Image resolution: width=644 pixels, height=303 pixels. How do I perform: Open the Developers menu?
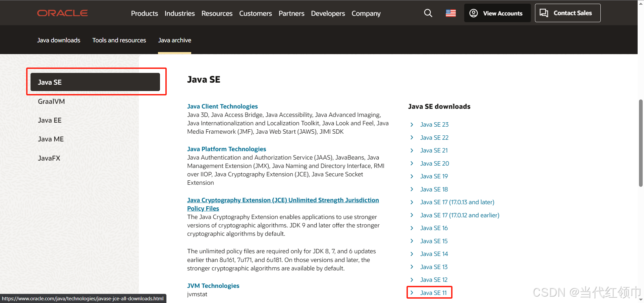click(x=328, y=13)
